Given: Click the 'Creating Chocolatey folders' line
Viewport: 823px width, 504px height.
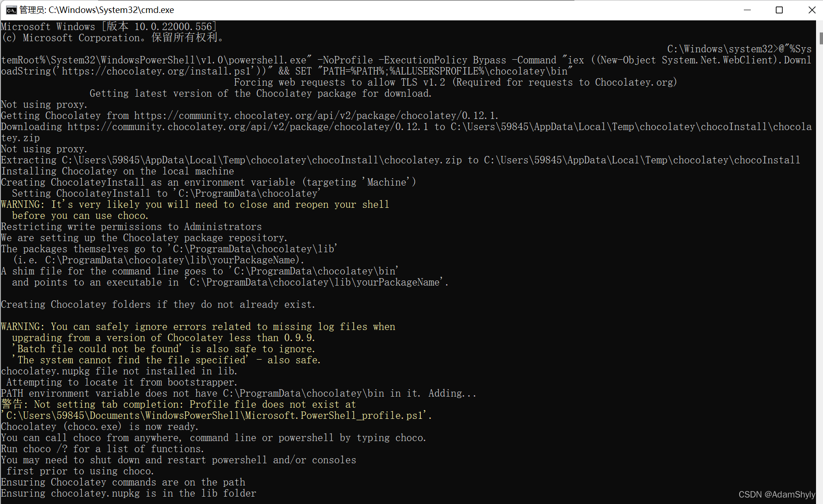Looking at the screenshot, I should pos(157,304).
